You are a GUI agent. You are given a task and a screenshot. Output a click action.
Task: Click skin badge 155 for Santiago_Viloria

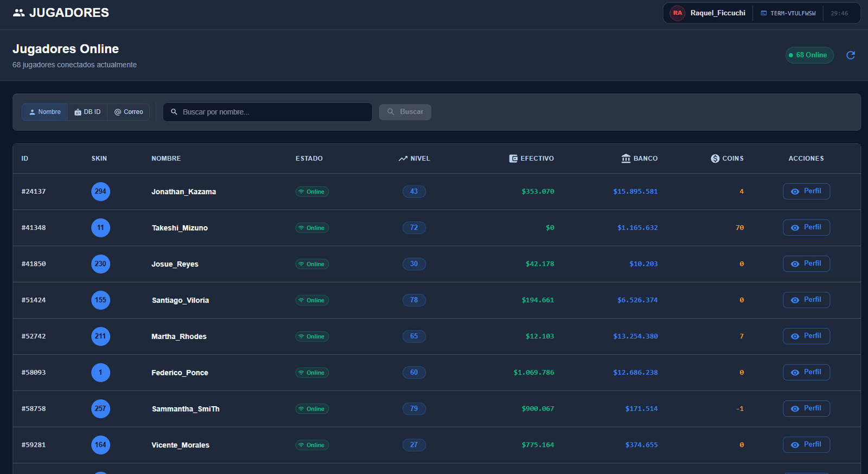coord(100,300)
